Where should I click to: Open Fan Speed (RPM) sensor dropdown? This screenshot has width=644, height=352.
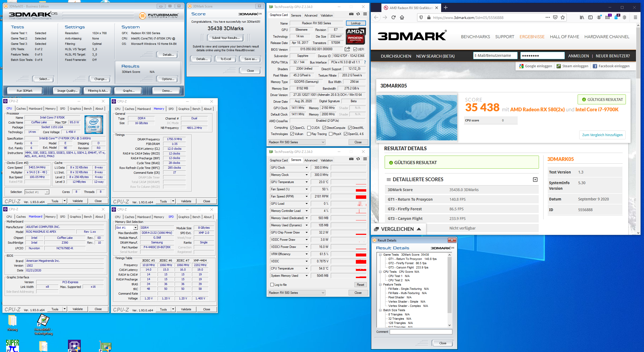[307, 196]
